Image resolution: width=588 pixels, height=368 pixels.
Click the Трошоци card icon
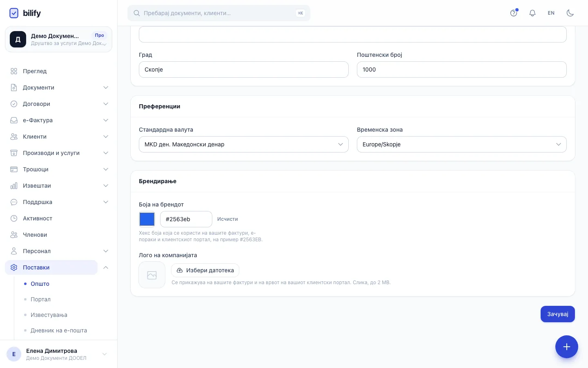tap(14, 169)
